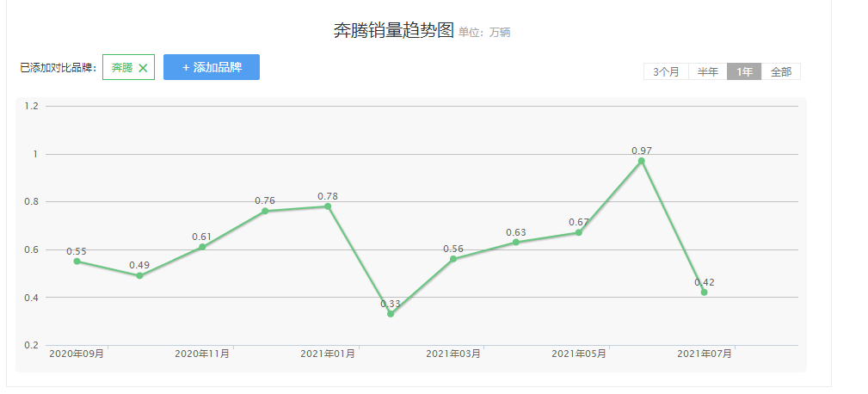Click the 0.76 data point
Viewport: 868px width, 394px height.
tap(265, 211)
